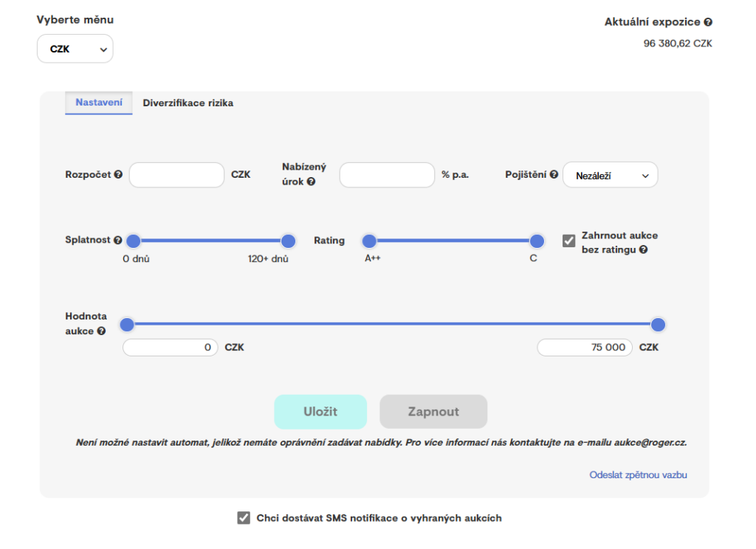This screenshot has width=756, height=549.
Task: Select the Nastavení tab
Action: point(99,103)
